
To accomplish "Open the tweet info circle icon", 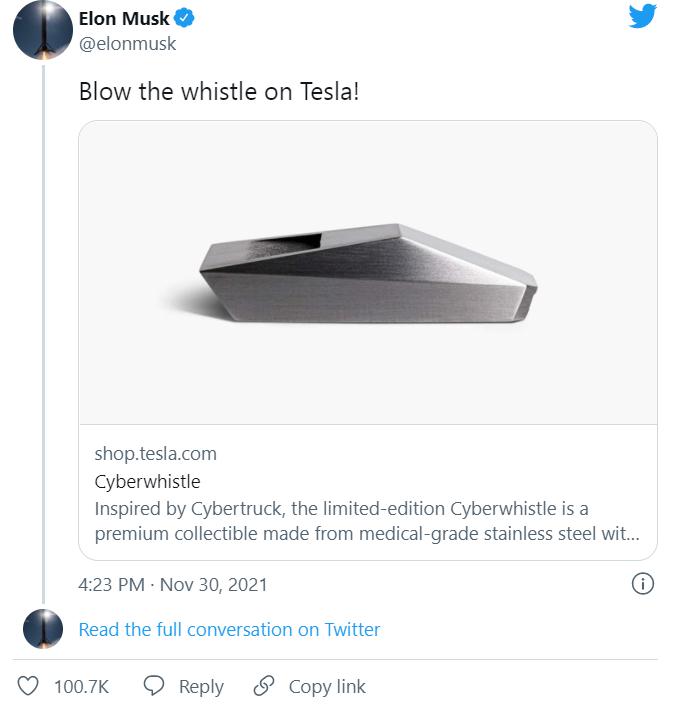I will click(x=644, y=584).
